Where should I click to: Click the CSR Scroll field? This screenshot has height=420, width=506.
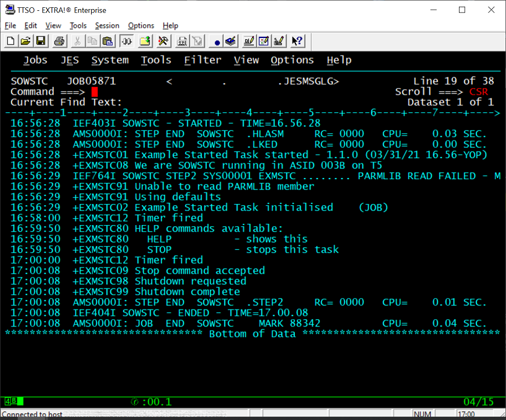click(479, 92)
